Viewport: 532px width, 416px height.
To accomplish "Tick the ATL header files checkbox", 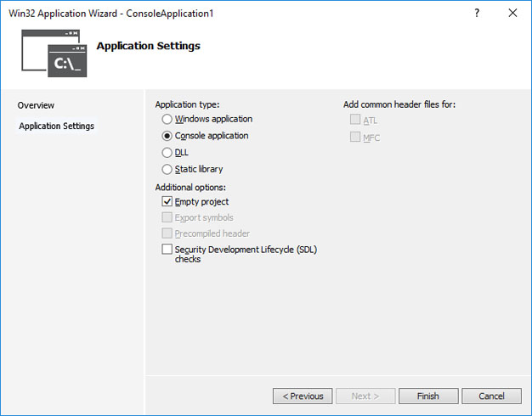I will click(x=355, y=120).
